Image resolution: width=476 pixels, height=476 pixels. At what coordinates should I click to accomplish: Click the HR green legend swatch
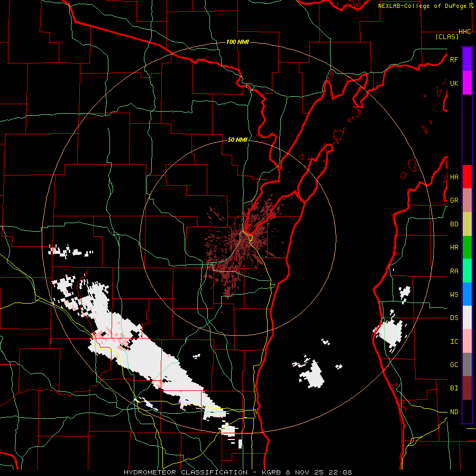pyautogui.click(x=467, y=247)
